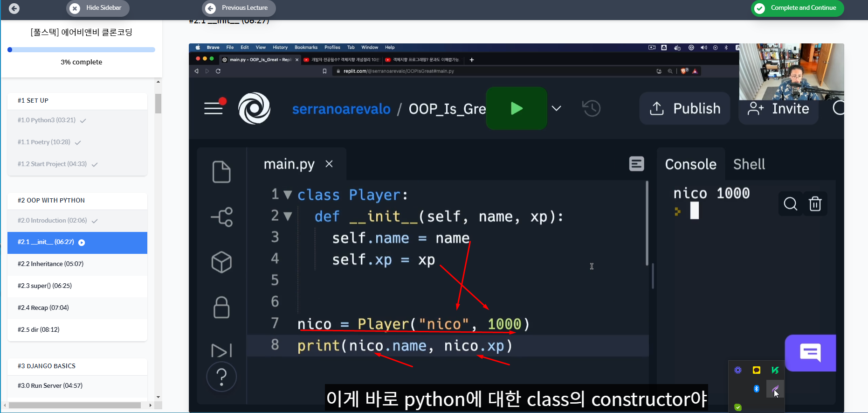The height and width of the screenshot is (413, 868).
Task: Click the Brave Rewards triangle icon
Action: click(695, 71)
